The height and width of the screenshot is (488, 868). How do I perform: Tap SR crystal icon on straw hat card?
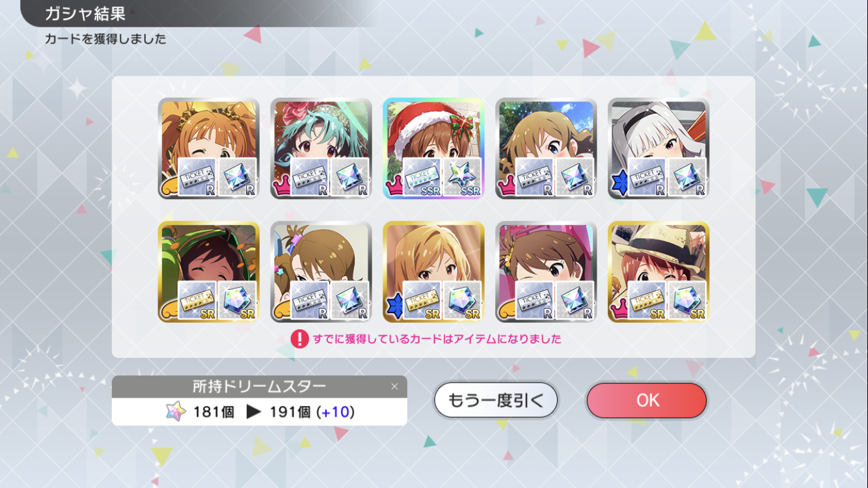(688, 300)
